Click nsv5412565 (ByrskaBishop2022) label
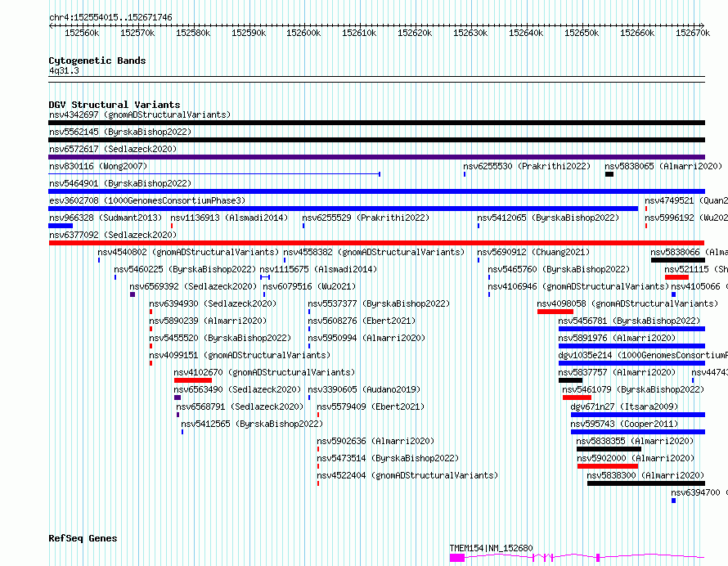The image size is (728, 566). (252, 424)
